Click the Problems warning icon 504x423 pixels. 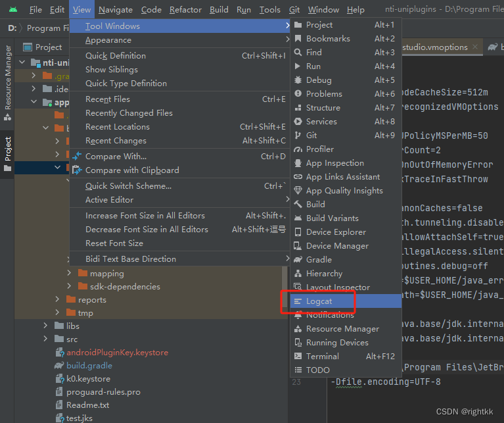pyautogui.click(x=298, y=93)
